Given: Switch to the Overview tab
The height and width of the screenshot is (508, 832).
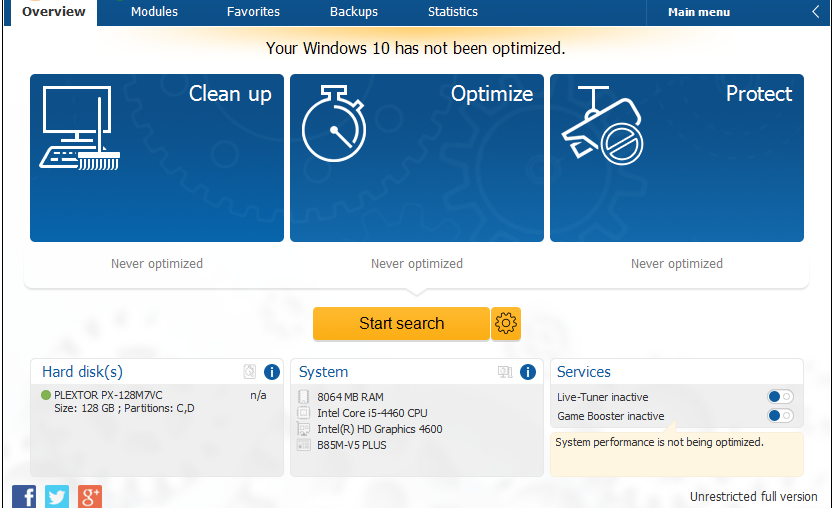Looking at the screenshot, I should click(54, 12).
